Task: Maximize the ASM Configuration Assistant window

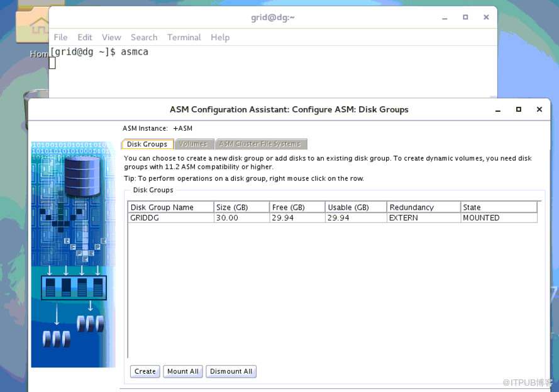Action: 519,109
